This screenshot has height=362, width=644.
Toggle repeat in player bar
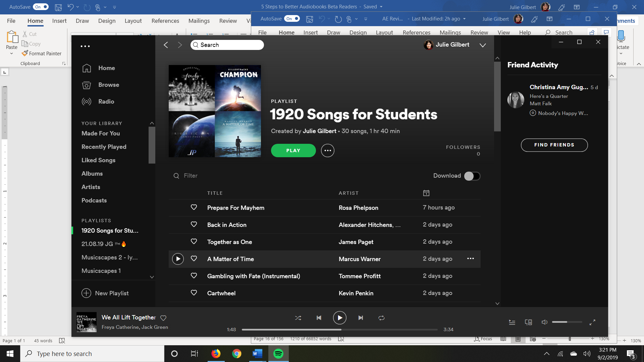[381, 318]
